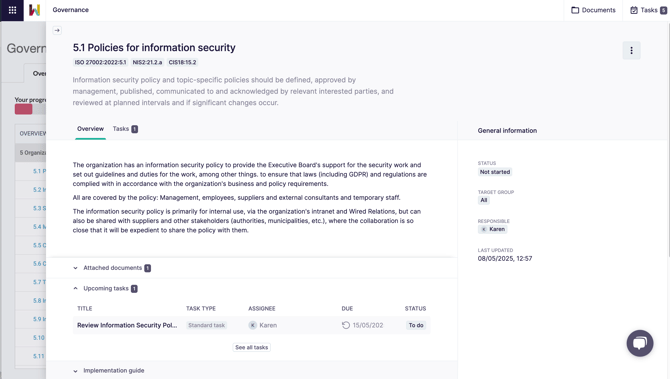Click the colorful W logo icon
The width and height of the screenshot is (670, 379).
point(35,10)
